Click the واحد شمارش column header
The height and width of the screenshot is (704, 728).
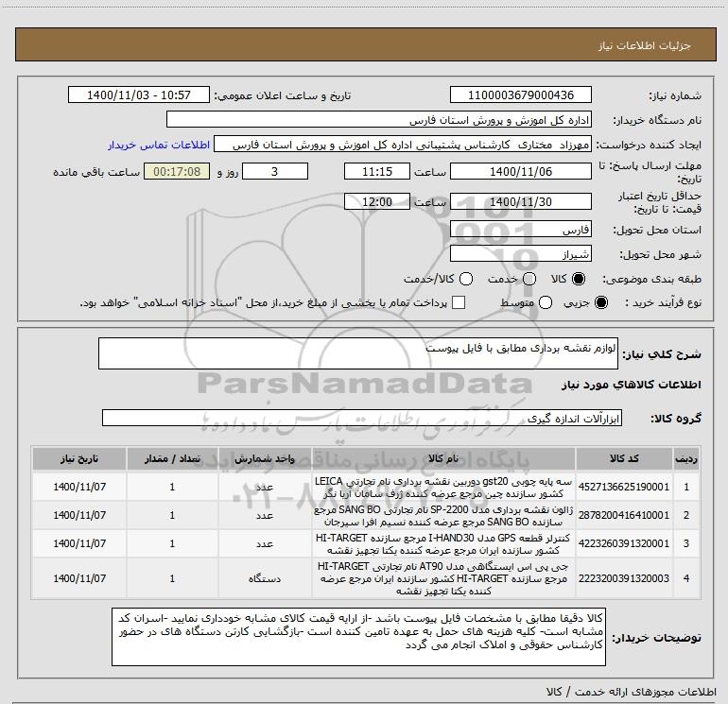265,458
